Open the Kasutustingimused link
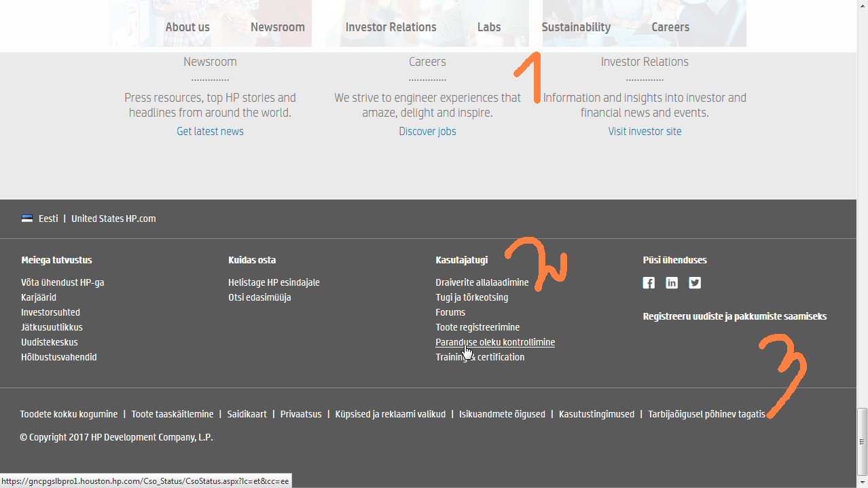 pyautogui.click(x=596, y=414)
